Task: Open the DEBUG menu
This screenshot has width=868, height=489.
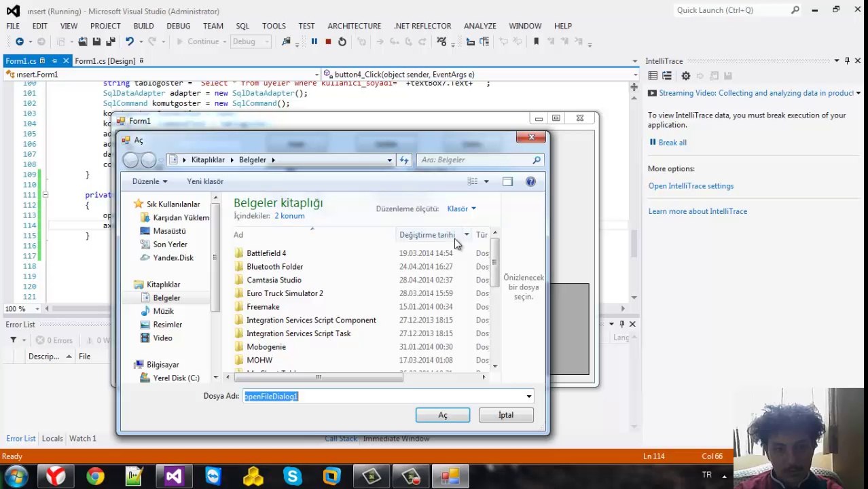Action: click(178, 26)
